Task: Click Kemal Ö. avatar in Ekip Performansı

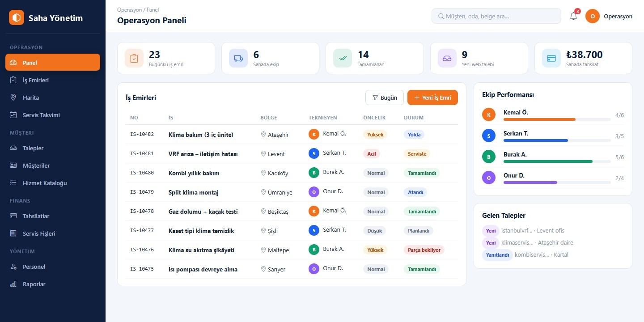Action: pyautogui.click(x=489, y=114)
